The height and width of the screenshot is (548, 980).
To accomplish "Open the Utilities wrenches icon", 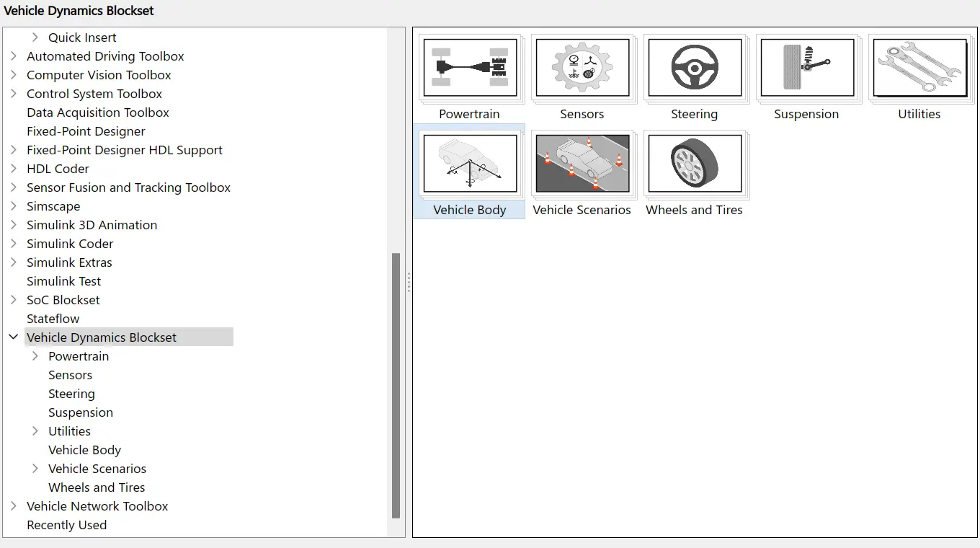I will click(919, 68).
